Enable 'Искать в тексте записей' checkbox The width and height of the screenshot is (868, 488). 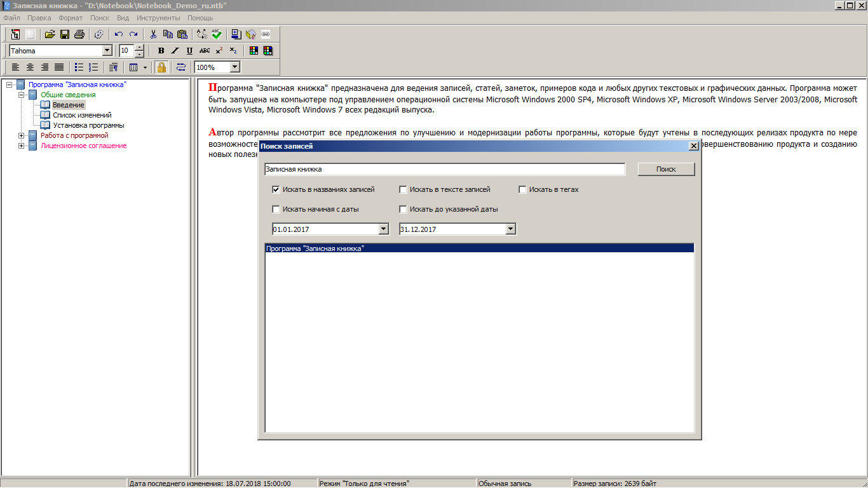click(x=403, y=189)
